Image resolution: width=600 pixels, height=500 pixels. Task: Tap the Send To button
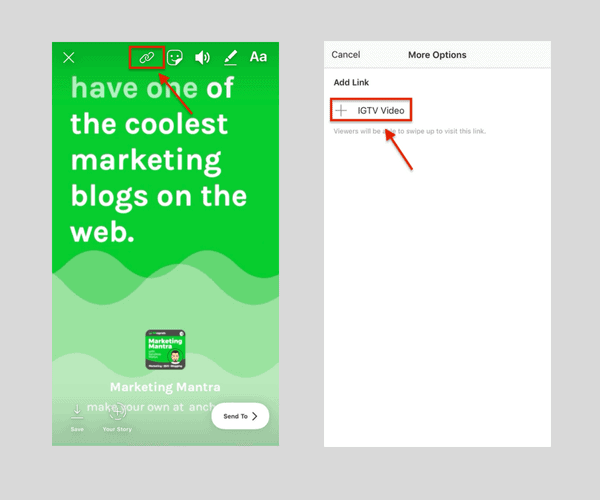point(240,416)
